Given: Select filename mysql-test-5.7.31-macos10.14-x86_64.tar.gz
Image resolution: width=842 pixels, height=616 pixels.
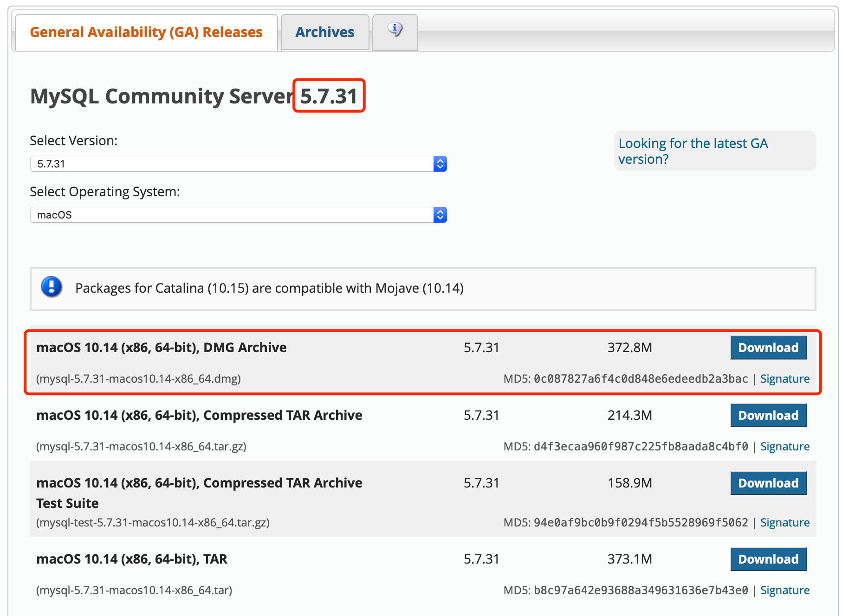Looking at the screenshot, I should tap(153, 522).
